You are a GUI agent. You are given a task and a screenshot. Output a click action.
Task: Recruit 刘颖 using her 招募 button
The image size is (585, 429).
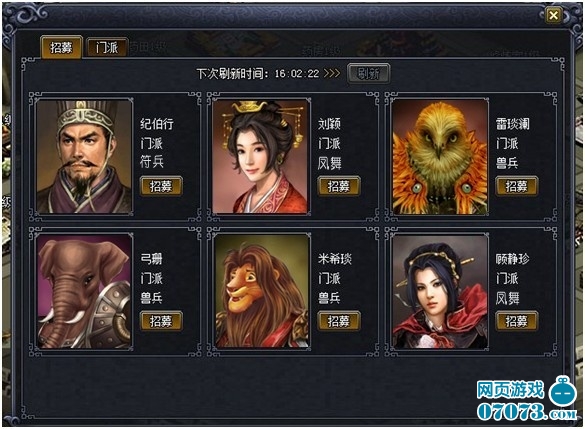[x=339, y=186]
